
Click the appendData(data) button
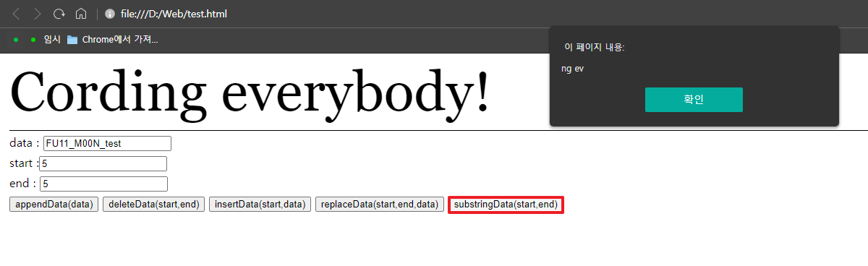[54, 205]
